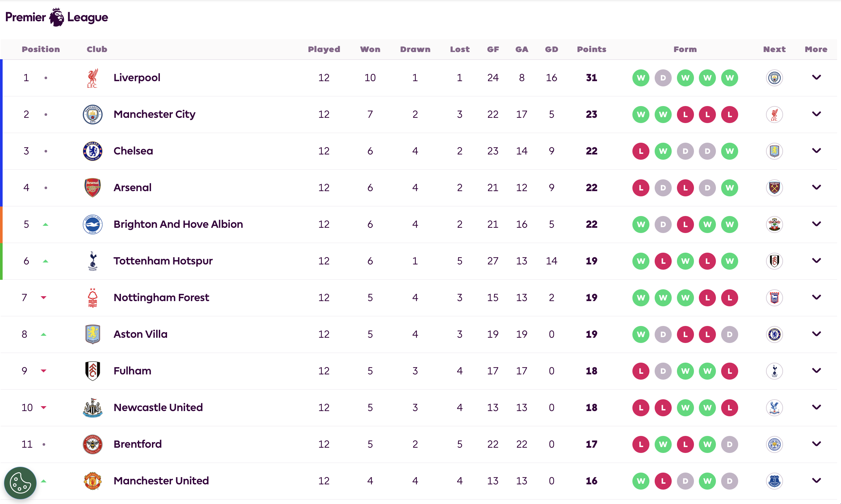Viewport: 841px width, 504px height.
Task: Click Liverpool's next opponent Manchester City badge
Action: [775, 78]
